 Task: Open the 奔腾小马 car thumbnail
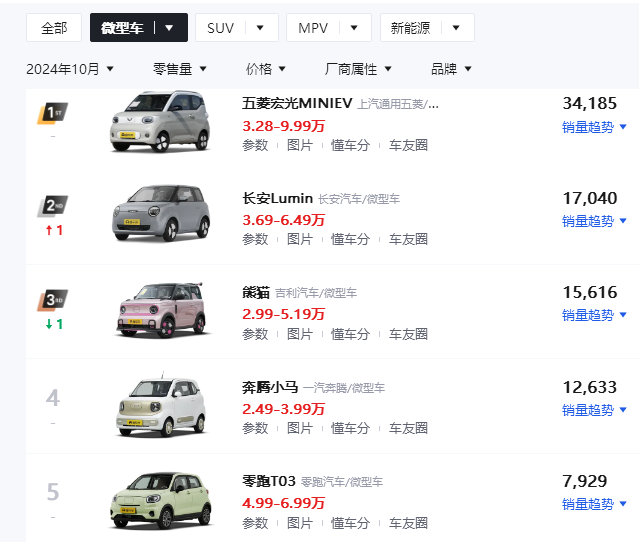coord(161,405)
